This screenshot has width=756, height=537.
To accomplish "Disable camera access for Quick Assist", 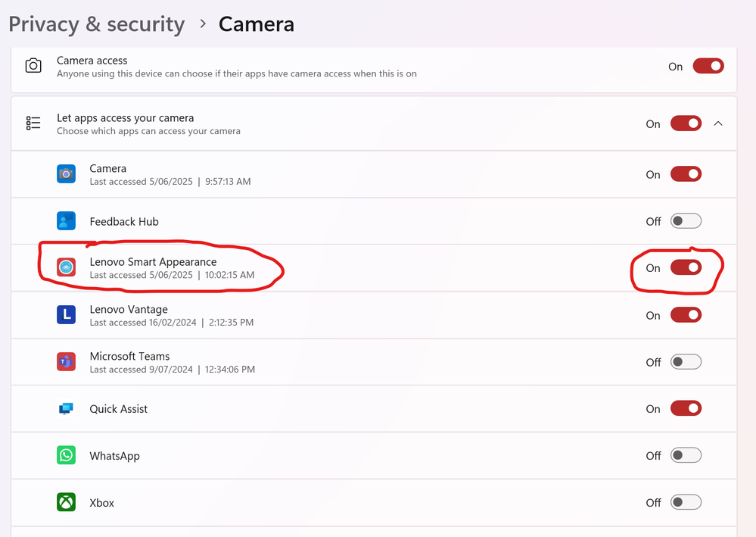I will pos(686,409).
